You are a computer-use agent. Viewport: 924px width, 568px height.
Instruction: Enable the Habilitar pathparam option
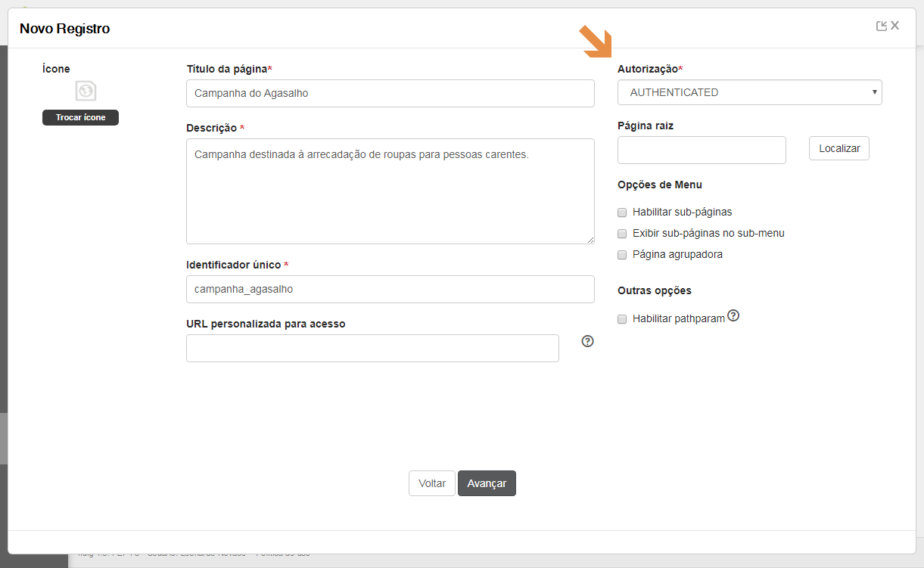[x=622, y=319]
